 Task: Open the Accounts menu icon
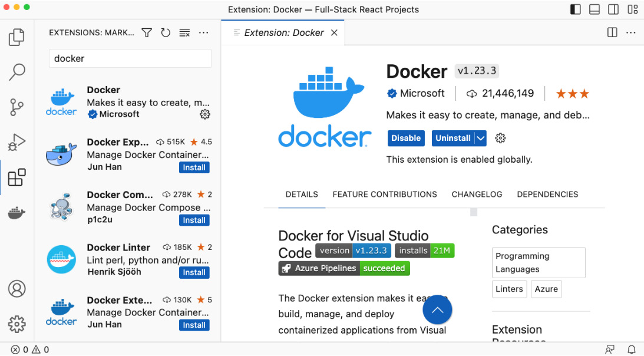16,289
